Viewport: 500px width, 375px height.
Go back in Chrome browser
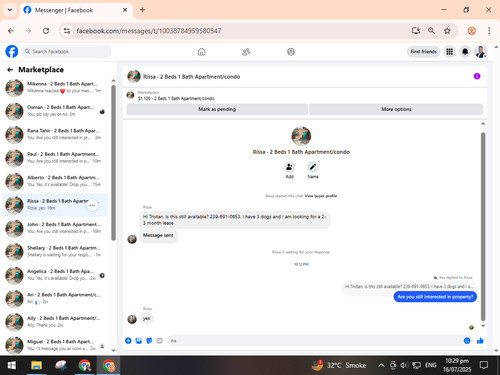point(11,31)
